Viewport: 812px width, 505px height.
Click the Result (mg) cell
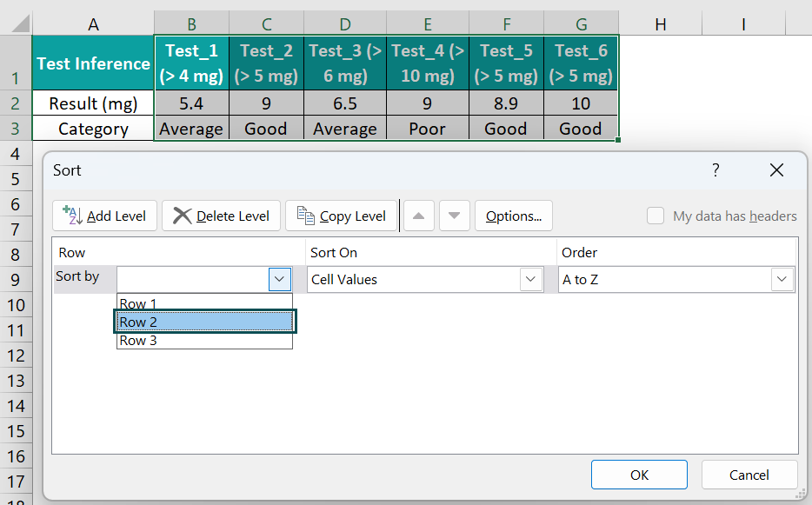tap(93, 103)
